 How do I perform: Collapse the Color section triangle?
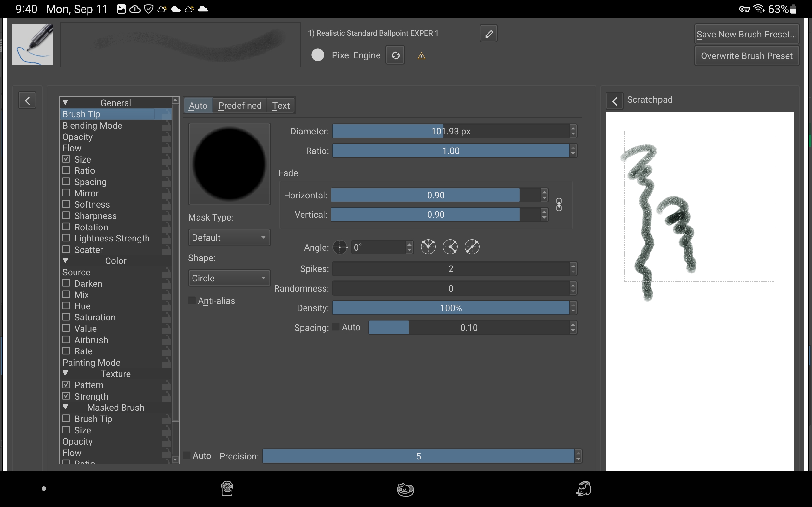point(65,260)
